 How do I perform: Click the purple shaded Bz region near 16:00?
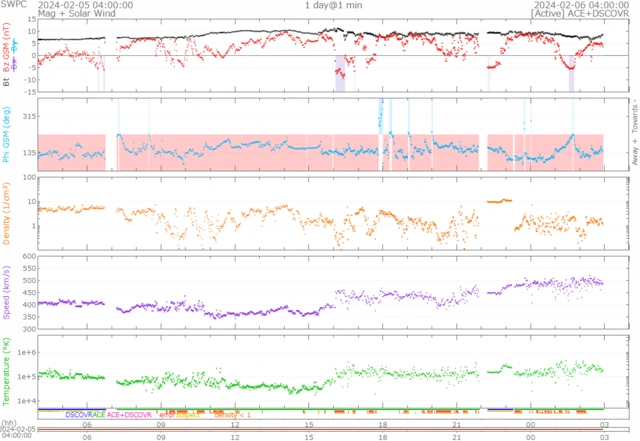pyautogui.click(x=340, y=73)
